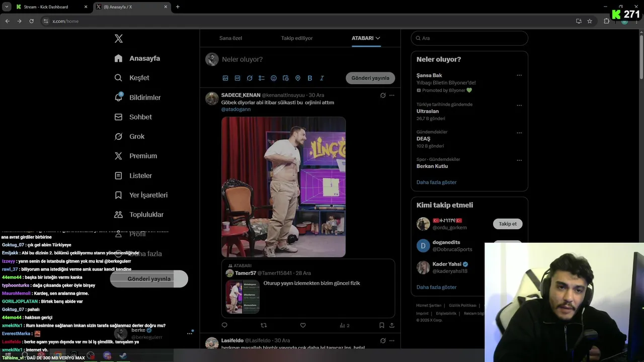Open Sohbet messages

[x=133, y=117]
